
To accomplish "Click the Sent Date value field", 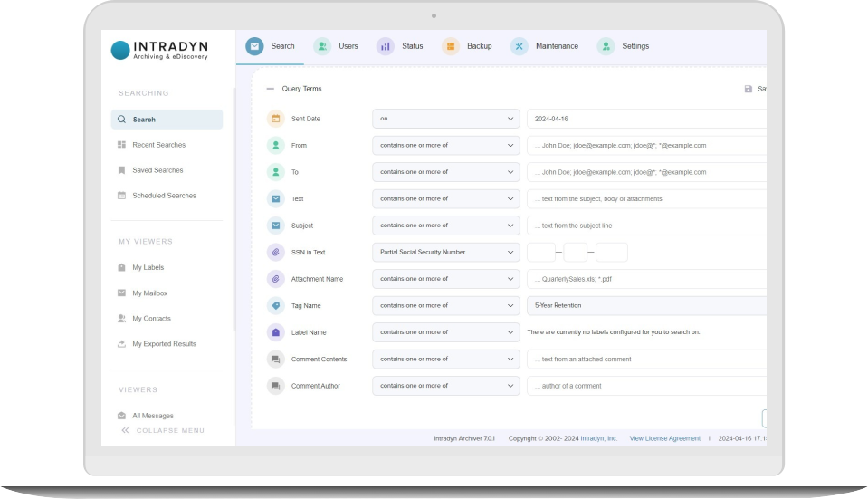I will point(646,119).
